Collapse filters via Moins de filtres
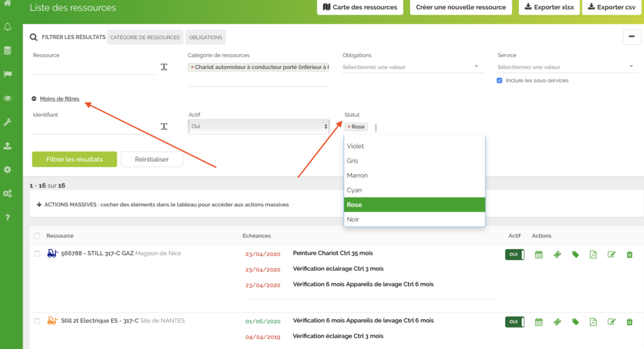The width and height of the screenshot is (644, 349). pyautogui.click(x=59, y=99)
